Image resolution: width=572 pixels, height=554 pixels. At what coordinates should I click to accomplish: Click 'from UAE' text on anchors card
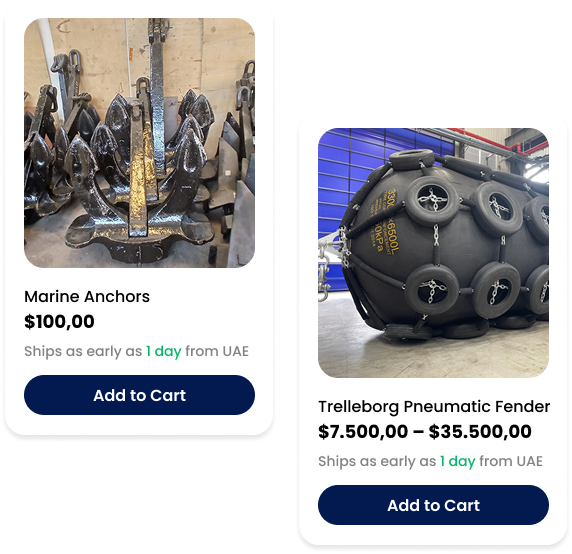coord(217,351)
